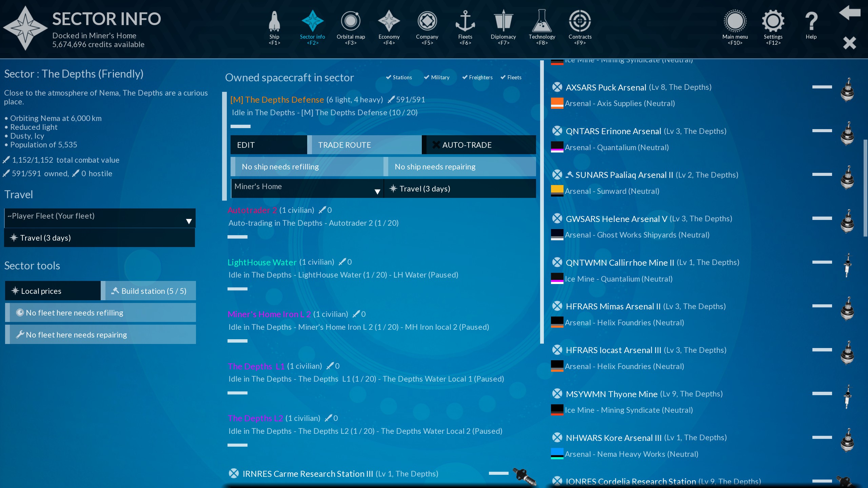868x488 pixels.
Task: Switch to the TRADE ROUTE tab
Action: point(364,145)
